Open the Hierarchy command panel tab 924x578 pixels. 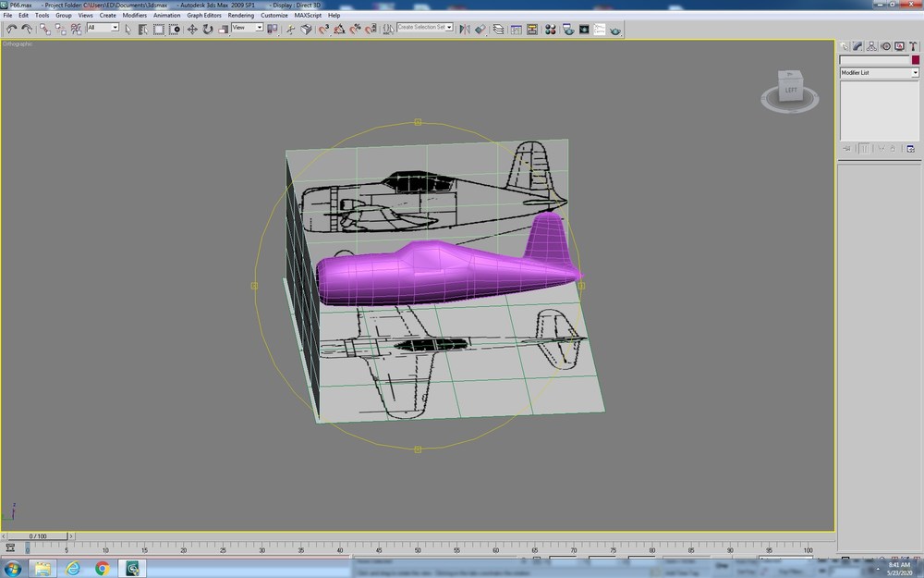pyautogui.click(x=871, y=46)
